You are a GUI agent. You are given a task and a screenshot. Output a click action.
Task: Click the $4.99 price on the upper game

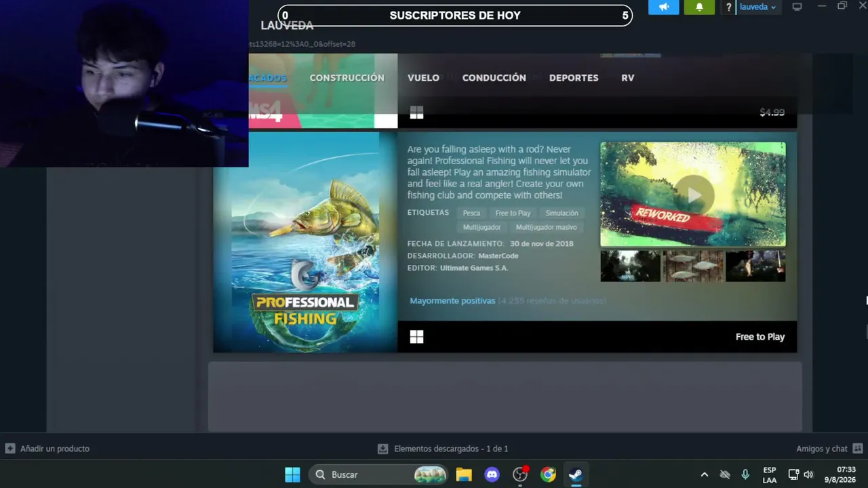click(772, 113)
